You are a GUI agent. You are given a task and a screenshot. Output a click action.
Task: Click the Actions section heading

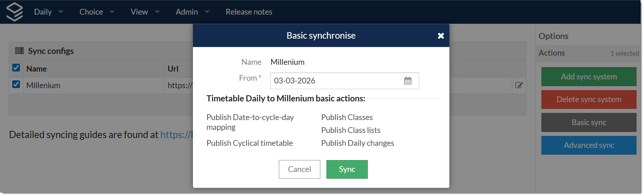point(552,53)
